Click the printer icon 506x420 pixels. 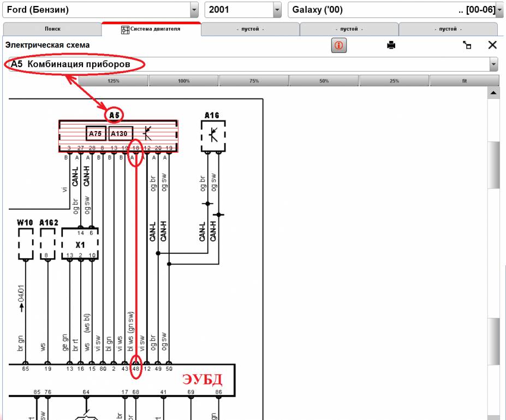point(391,45)
